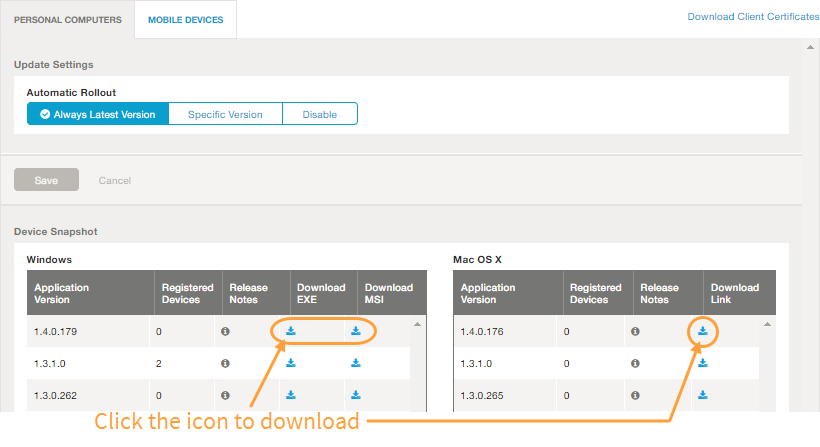Download MSI for Windows version 1.4.0.179
The height and width of the screenshot is (447, 820).
[356, 331]
